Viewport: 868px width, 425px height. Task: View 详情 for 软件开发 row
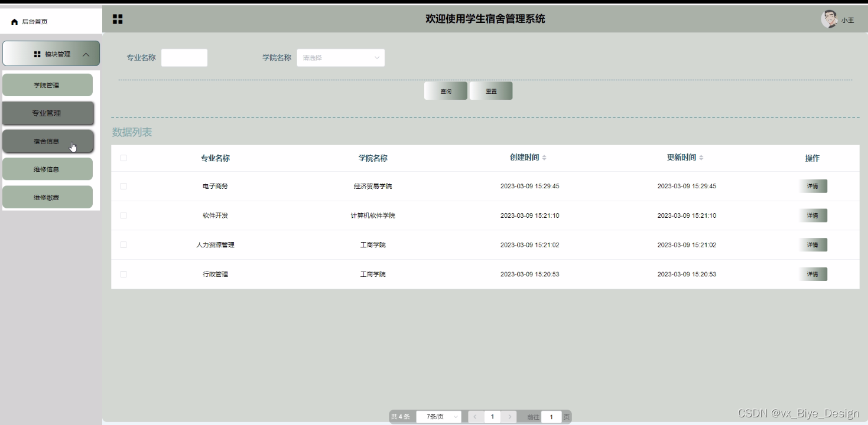tap(813, 215)
